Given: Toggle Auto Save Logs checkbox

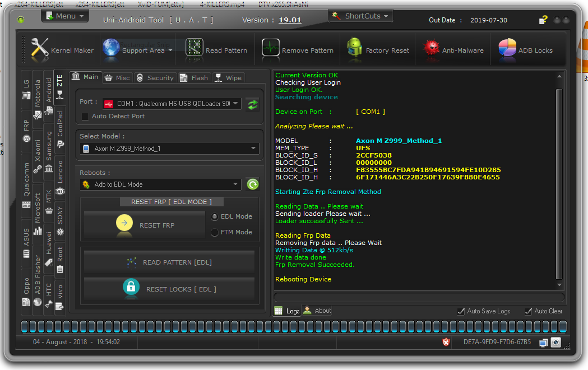Looking at the screenshot, I should (x=461, y=311).
